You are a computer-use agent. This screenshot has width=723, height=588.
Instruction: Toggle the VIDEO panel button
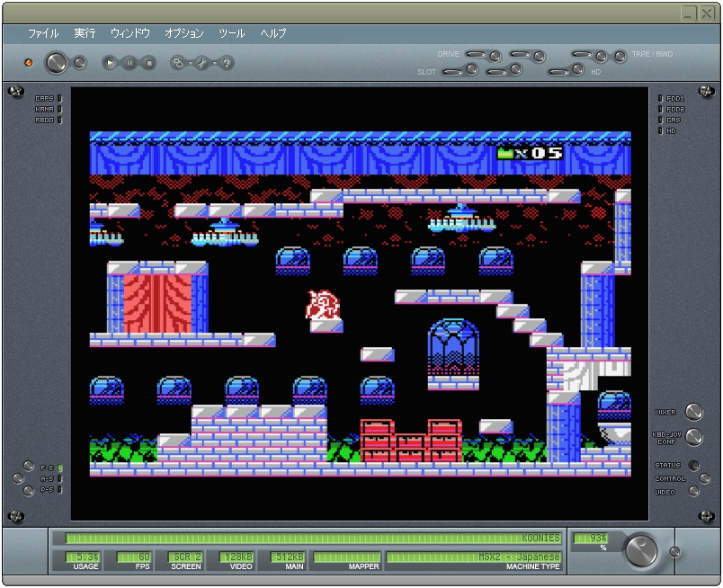pos(694,492)
